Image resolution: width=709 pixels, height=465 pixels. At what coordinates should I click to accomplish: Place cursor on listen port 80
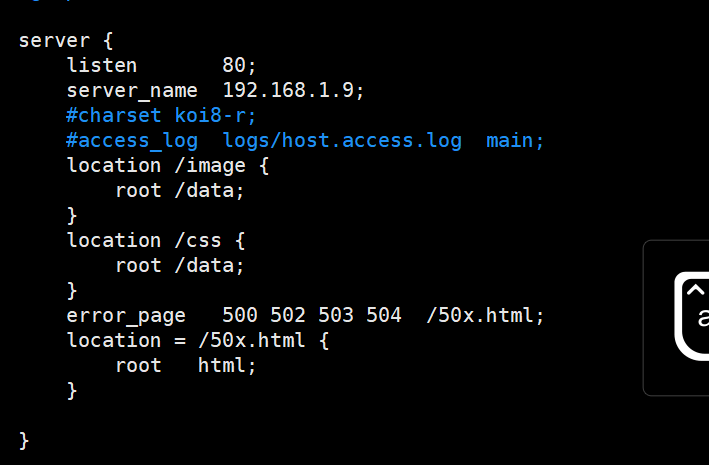click(239, 66)
